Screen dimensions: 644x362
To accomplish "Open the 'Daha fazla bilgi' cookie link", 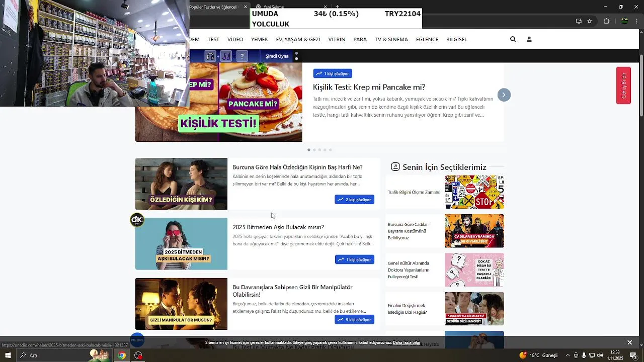I will coord(406,343).
